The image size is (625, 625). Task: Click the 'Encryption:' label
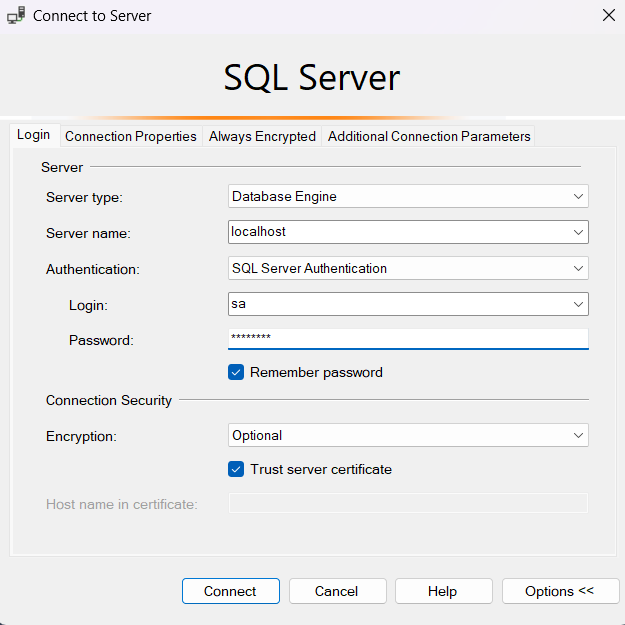pyautogui.click(x=81, y=436)
